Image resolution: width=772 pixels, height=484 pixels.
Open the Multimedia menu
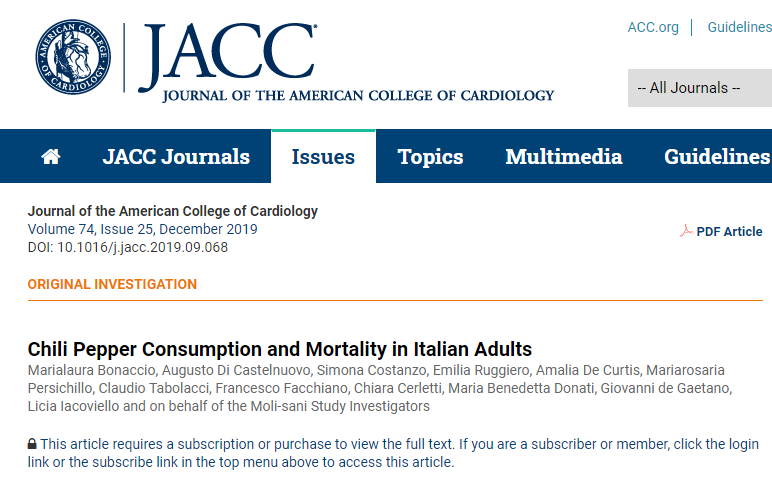(564, 157)
